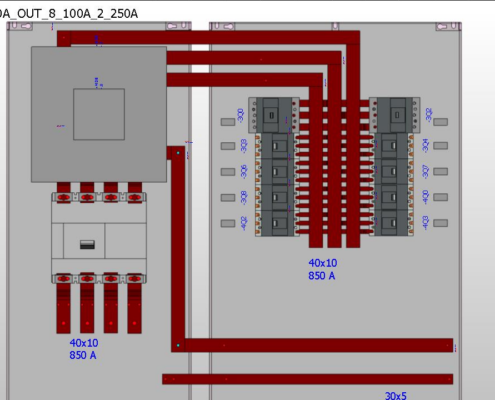Select the -4Q0 breaker module
The height and width of the screenshot is (400, 495).
pyautogui.click(x=394, y=197)
